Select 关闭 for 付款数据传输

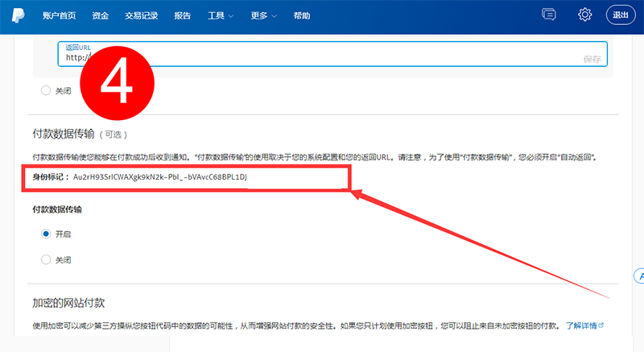pos(47,259)
